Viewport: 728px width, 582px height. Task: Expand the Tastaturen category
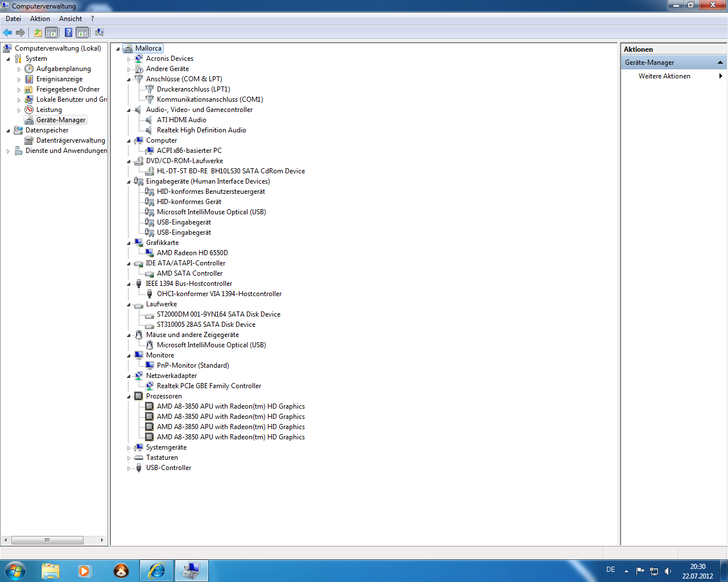[x=129, y=458]
